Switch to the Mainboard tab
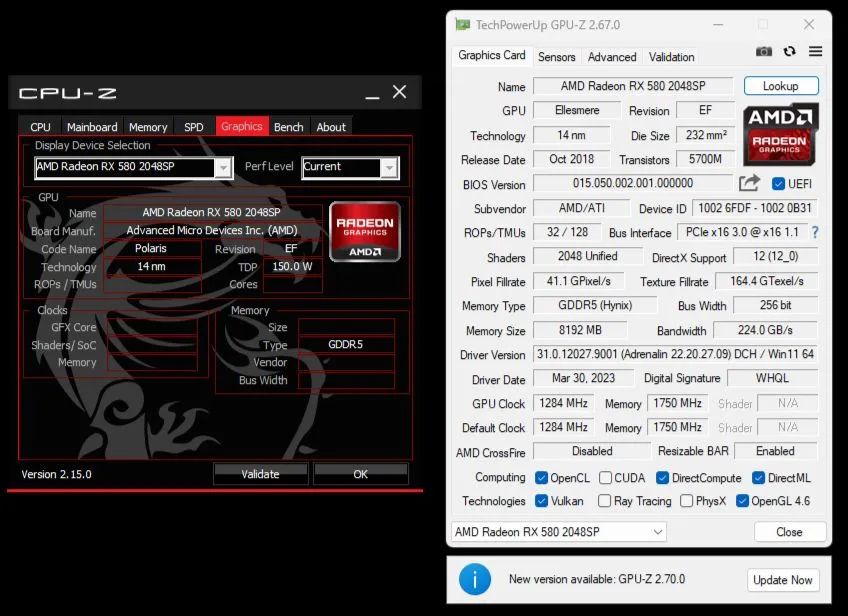The width and height of the screenshot is (848, 616). pos(92,127)
